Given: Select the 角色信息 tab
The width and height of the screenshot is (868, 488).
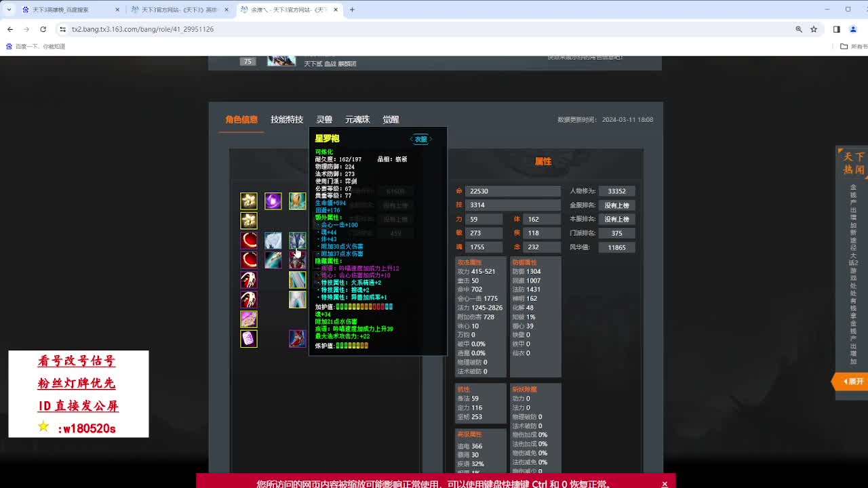Looking at the screenshot, I should point(241,119).
